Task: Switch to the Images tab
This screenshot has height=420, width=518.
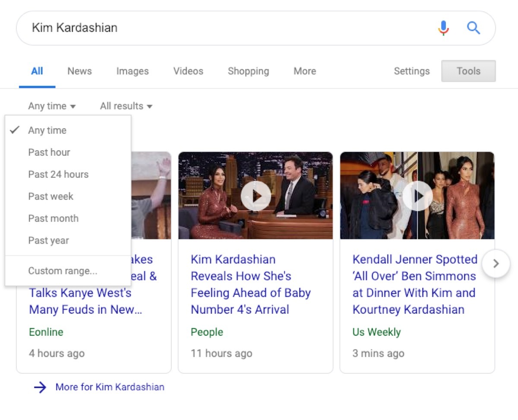Action: [x=132, y=71]
